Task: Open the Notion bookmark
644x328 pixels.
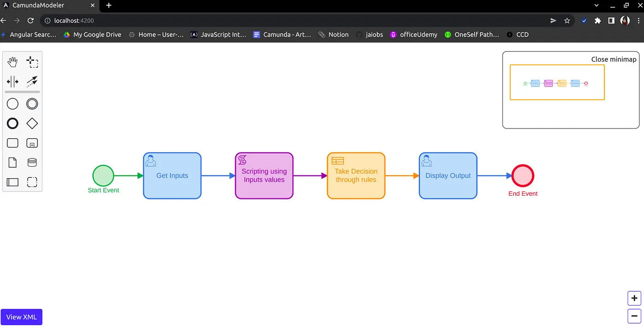Action: [333, 34]
